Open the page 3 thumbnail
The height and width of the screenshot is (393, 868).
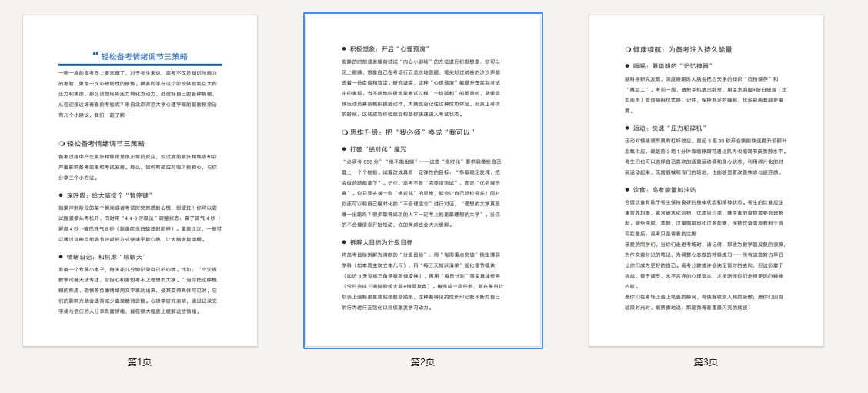tap(706, 181)
